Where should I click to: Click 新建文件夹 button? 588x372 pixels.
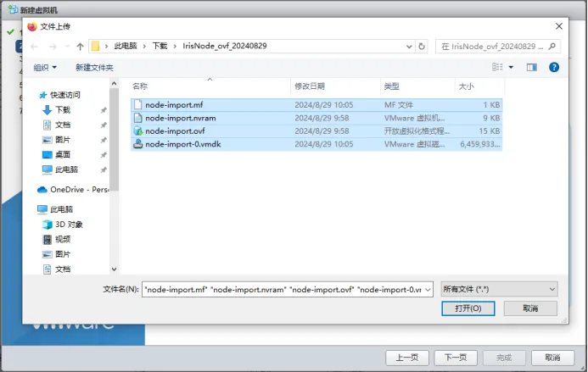pyautogui.click(x=94, y=68)
